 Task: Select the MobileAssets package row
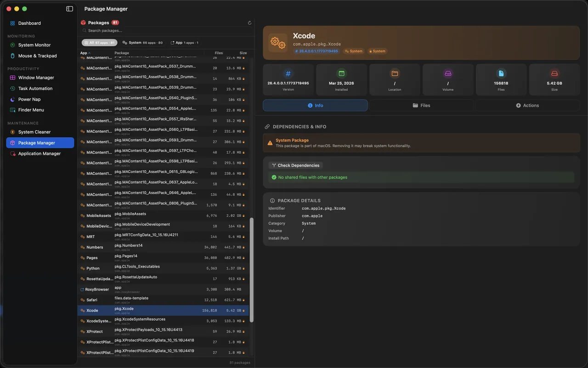click(163, 216)
